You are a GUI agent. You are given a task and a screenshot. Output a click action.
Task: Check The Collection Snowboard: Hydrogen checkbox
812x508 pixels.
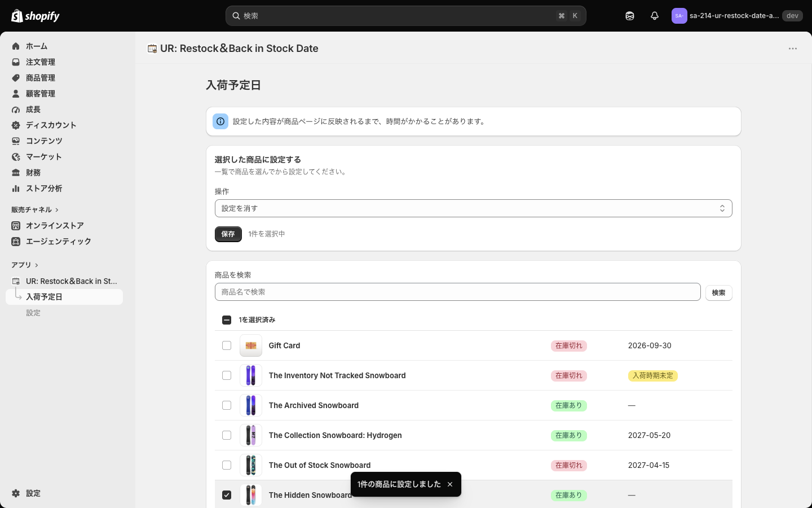click(227, 435)
